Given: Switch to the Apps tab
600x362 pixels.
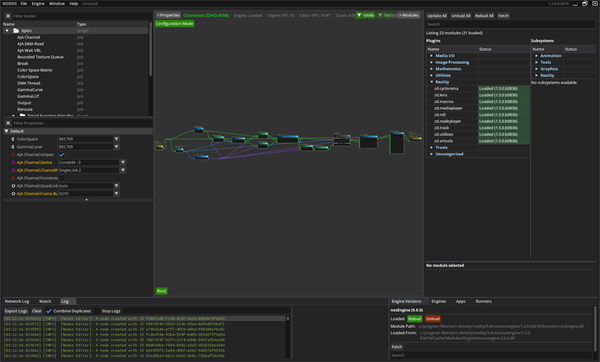Looking at the screenshot, I should point(461,302).
